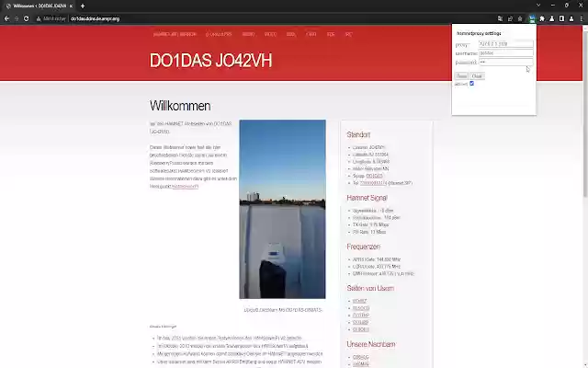Click the telephone number link under Standort
Viewport: 588px width, 368px height.
click(x=373, y=183)
